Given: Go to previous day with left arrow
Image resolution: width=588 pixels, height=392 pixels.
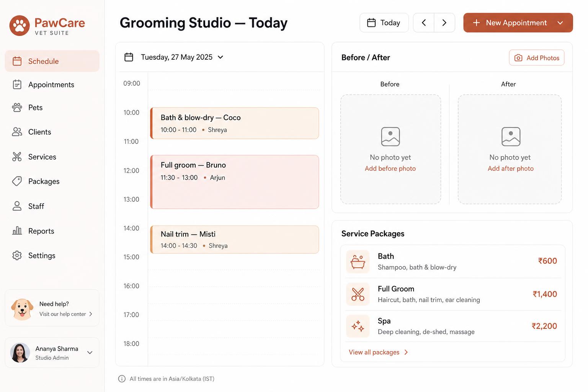Looking at the screenshot, I should point(424,23).
